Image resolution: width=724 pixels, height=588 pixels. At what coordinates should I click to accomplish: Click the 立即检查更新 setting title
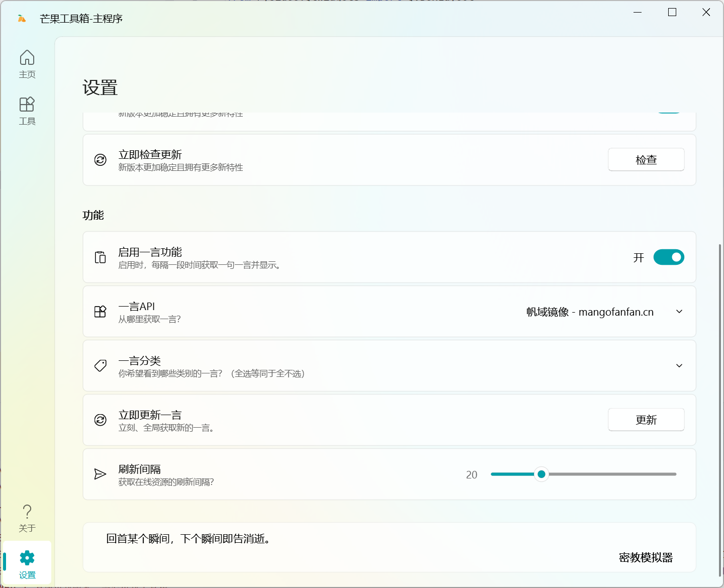150,155
